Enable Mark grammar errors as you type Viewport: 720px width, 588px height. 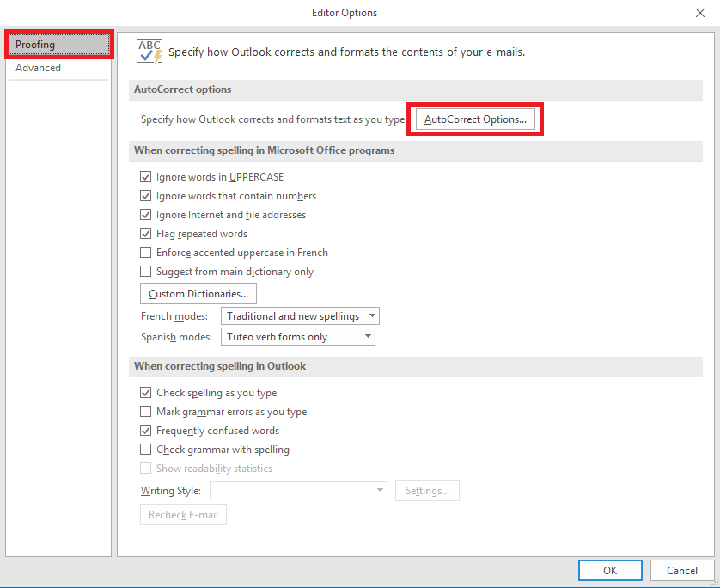click(146, 411)
